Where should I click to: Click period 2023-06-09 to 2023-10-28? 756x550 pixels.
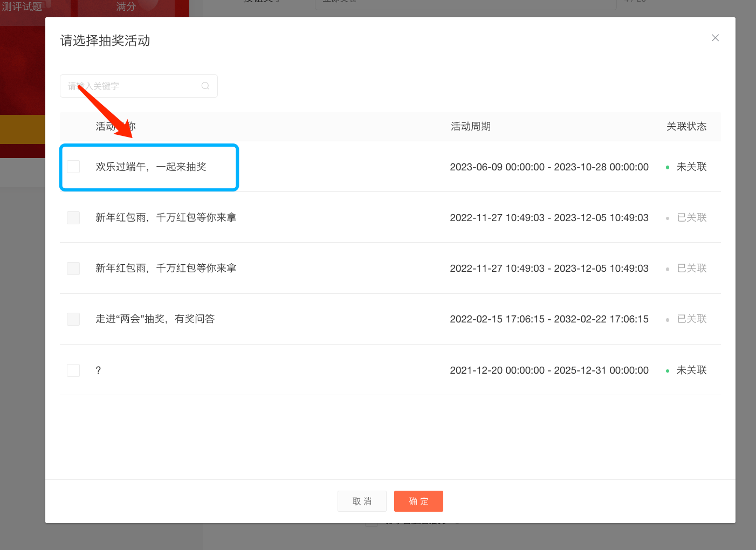549,167
